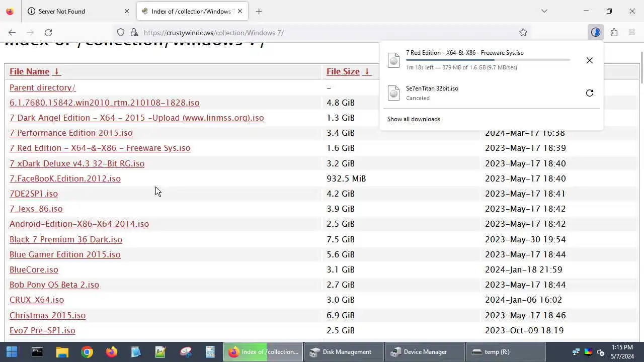This screenshot has width=644, height=362.
Task: Open 7 Red Edition Freeware Sys.iso link
Action: click(x=100, y=148)
